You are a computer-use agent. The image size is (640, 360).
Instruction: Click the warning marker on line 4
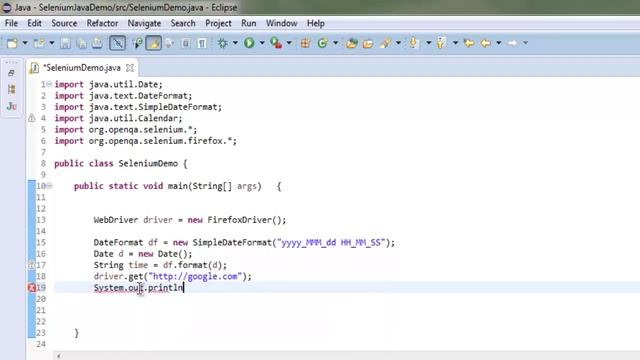[x=31, y=118]
